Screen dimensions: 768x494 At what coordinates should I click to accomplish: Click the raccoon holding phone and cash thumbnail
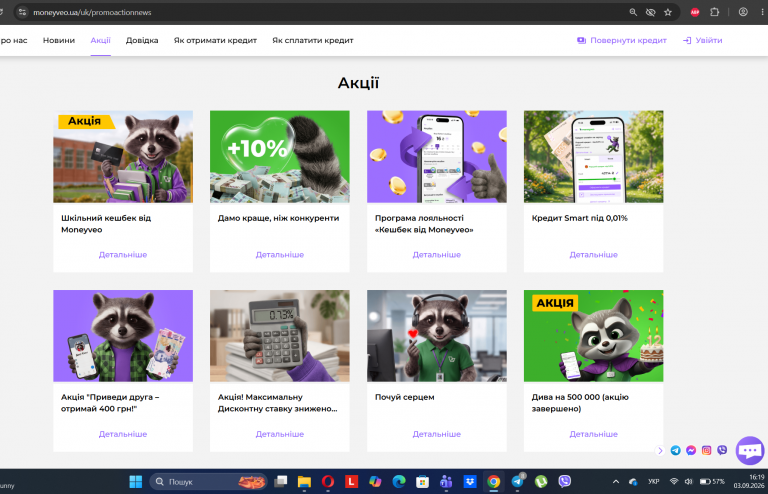tap(123, 336)
